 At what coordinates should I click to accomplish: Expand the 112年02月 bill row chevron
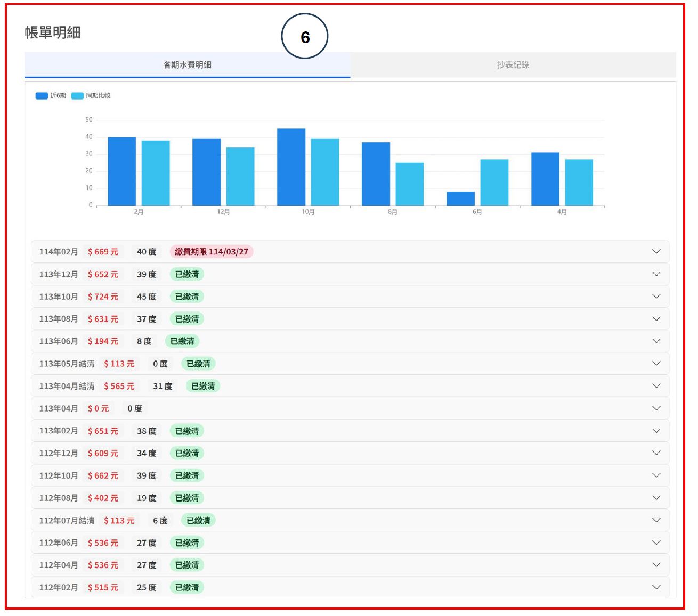point(656,587)
